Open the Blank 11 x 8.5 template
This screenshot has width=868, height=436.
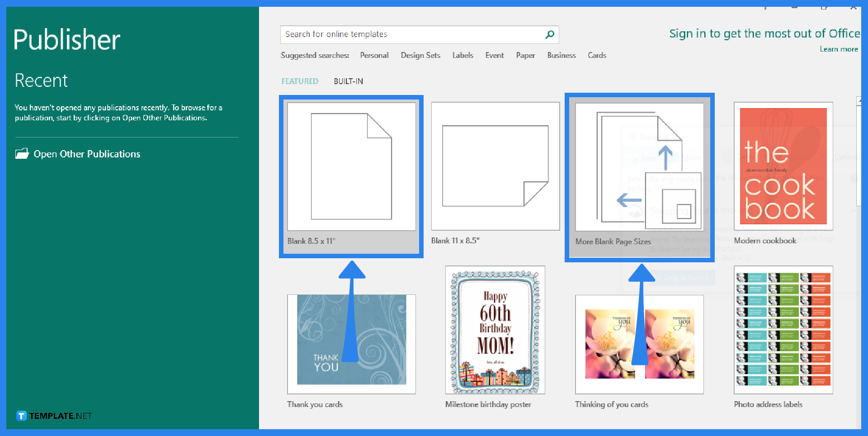click(x=495, y=165)
